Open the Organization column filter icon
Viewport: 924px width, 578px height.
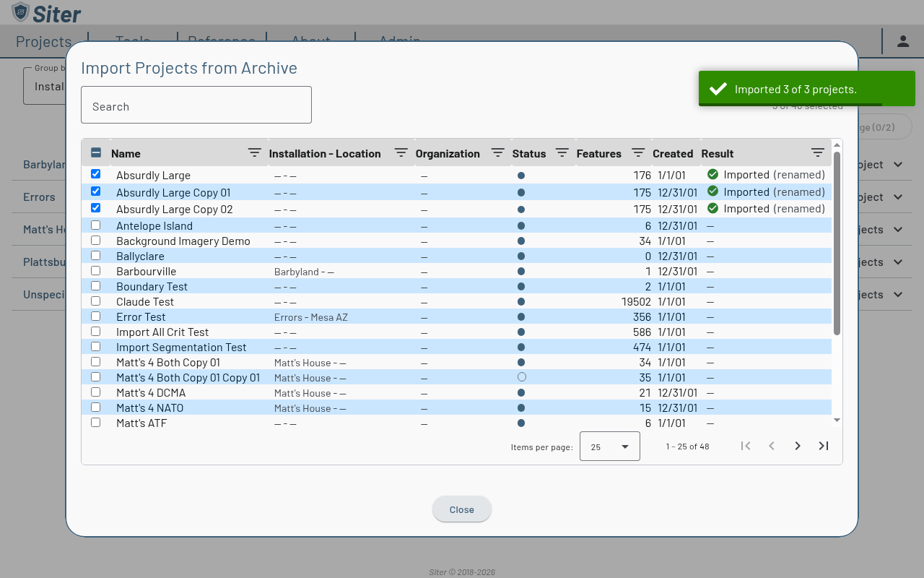(x=498, y=153)
